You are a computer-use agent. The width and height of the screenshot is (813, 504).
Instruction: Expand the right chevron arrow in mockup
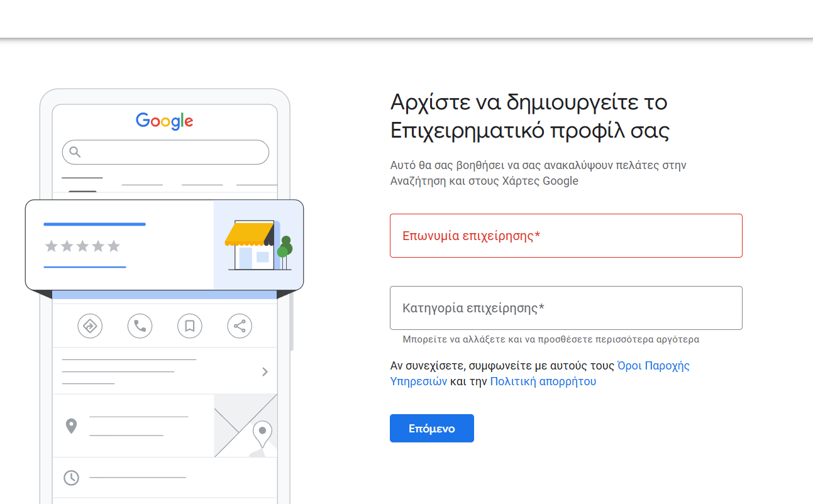[265, 371]
